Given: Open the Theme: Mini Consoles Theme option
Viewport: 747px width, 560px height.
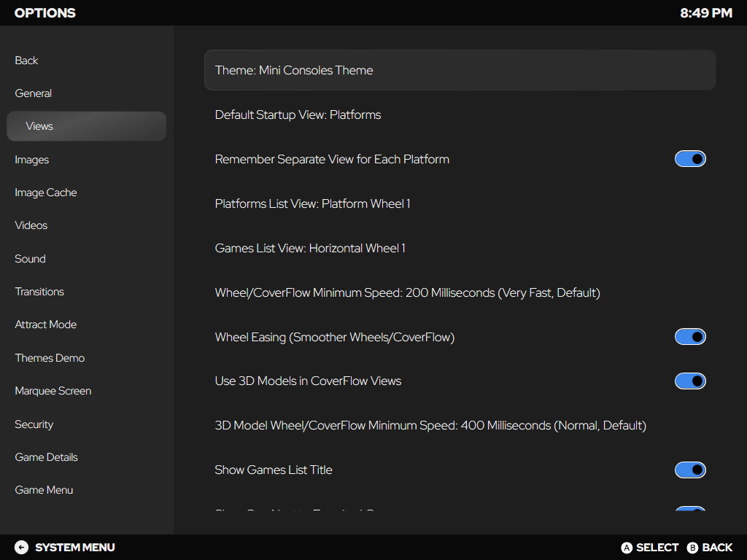Looking at the screenshot, I should click(460, 70).
